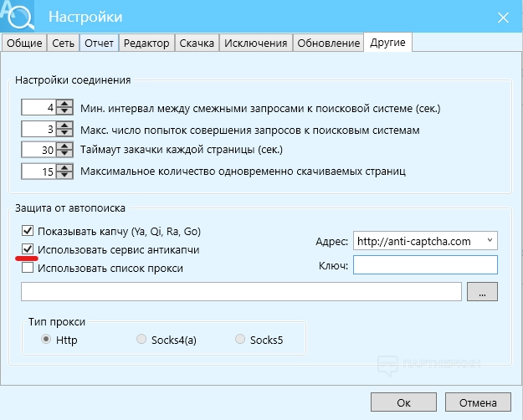Toggle the Показывать капчу checkbox
This screenshot has height=420, width=523.
28,231
